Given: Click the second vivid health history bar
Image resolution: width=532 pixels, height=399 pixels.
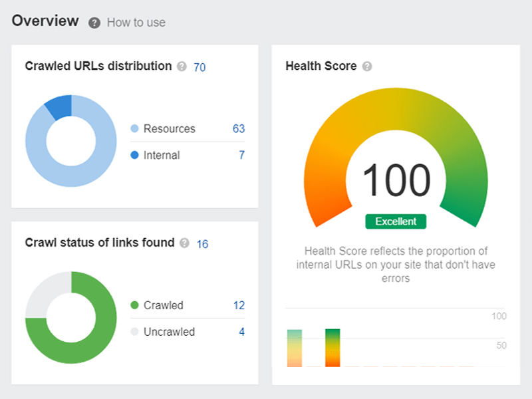Looking at the screenshot, I should [x=332, y=348].
